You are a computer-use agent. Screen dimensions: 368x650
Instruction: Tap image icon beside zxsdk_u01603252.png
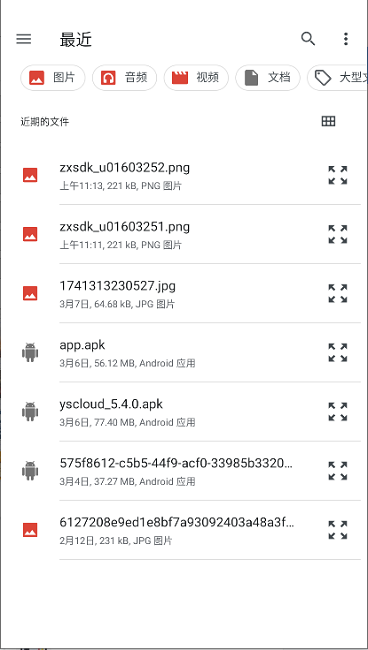tap(30, 175)
